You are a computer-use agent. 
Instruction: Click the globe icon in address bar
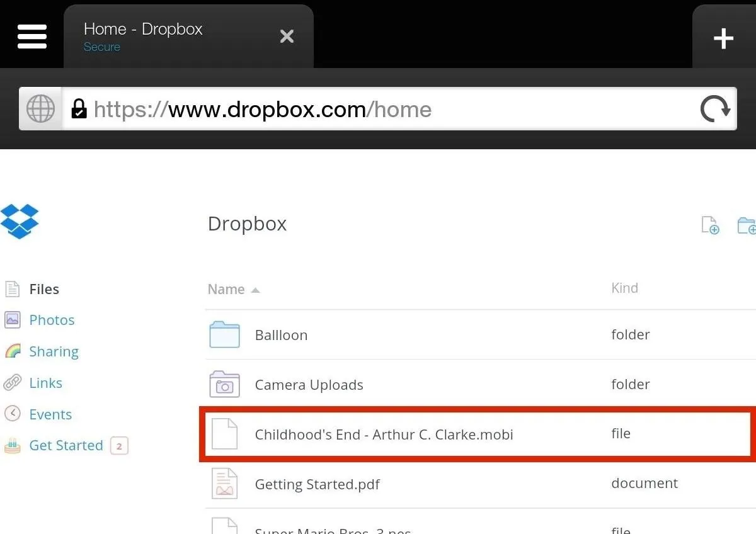[x=40, y=109]
